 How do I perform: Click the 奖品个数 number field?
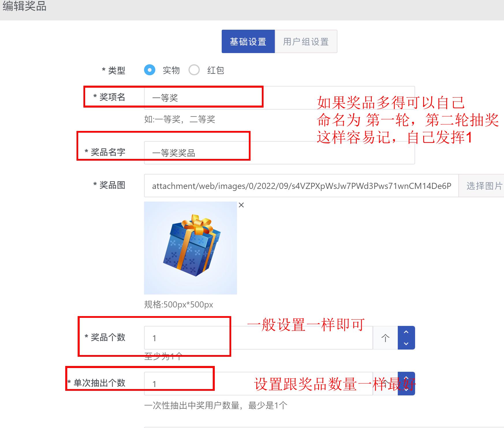pos(258,338)
